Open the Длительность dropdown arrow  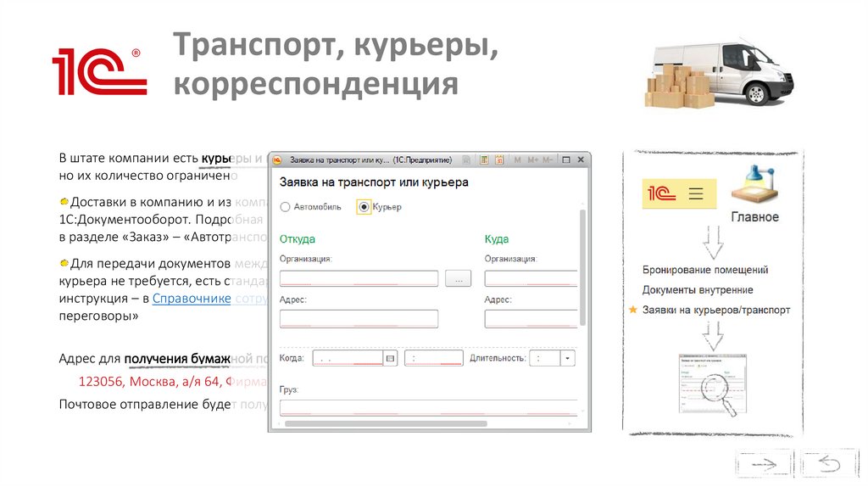568,359
